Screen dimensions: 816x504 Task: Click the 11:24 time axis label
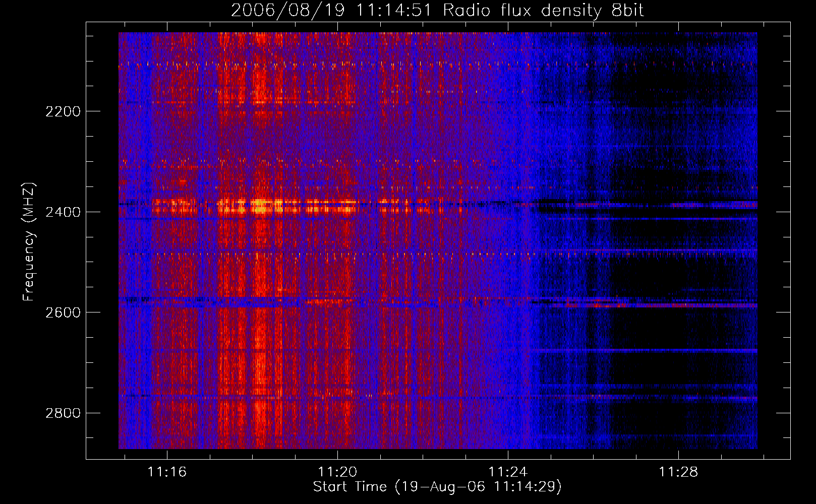click(508, 472)
